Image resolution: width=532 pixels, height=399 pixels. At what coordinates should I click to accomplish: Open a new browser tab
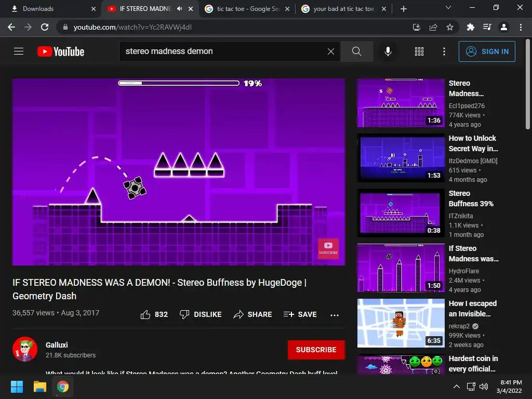[403, 9]
